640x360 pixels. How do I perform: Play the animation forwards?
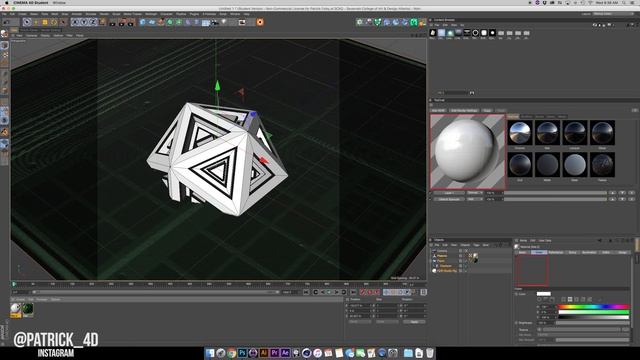click(329, 292)
